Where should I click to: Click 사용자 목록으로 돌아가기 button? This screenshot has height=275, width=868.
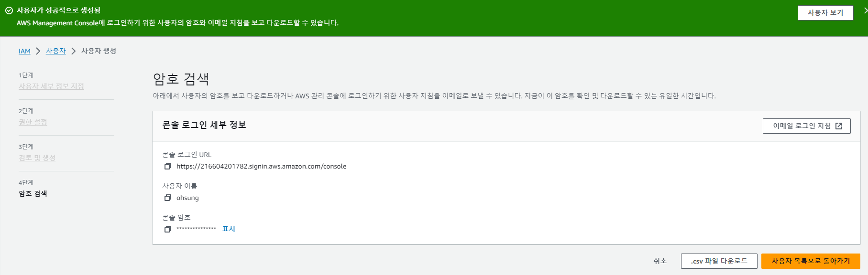pyautogui.click(x=811, y=261)
